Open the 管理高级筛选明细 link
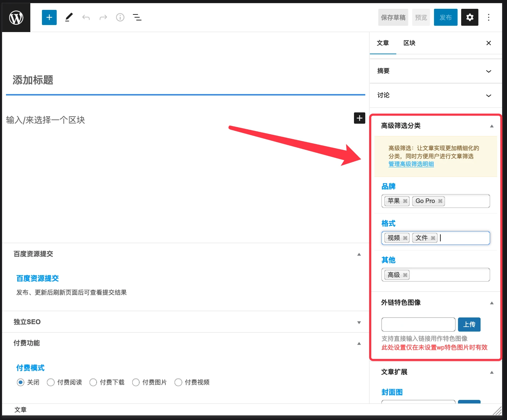 coord(411,164)
